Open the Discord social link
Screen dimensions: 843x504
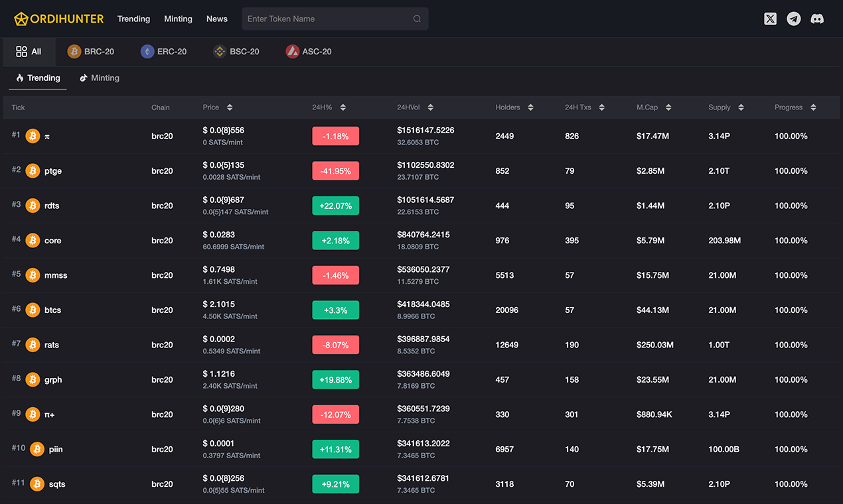coord(817,19)
